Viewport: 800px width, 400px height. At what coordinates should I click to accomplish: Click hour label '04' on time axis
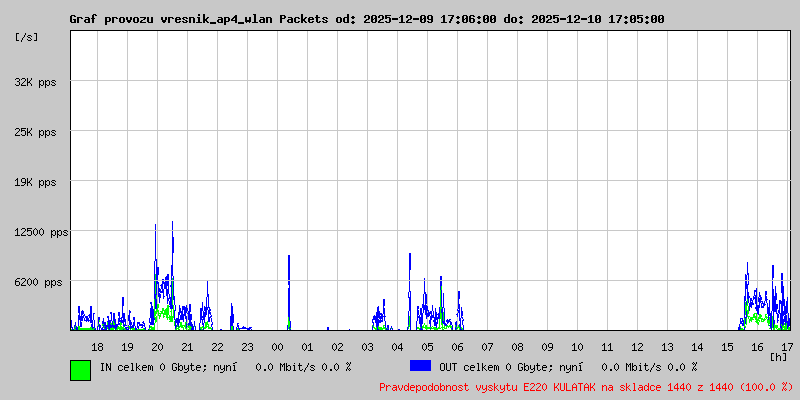[x=397, y=347]
